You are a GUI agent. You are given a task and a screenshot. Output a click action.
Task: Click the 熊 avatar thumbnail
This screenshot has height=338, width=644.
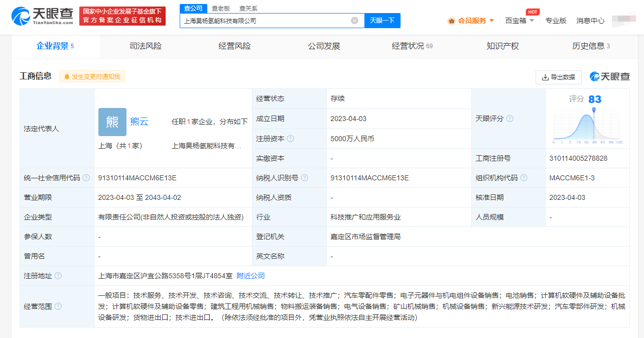pos(112,122)
